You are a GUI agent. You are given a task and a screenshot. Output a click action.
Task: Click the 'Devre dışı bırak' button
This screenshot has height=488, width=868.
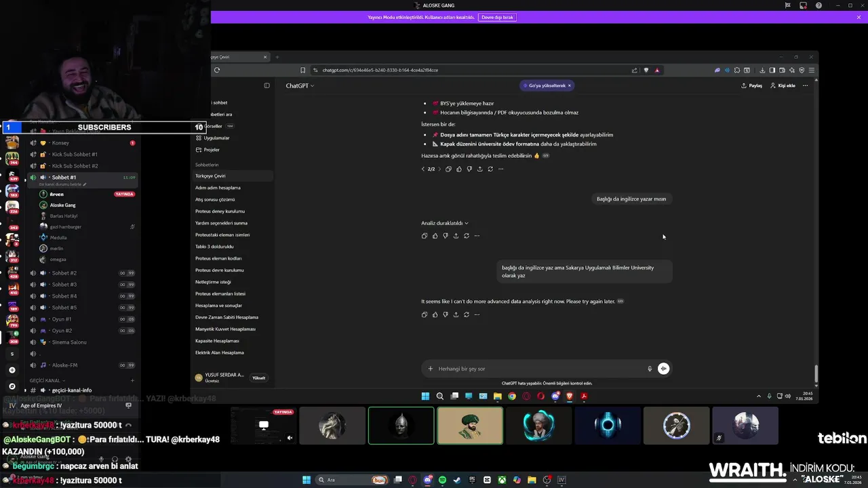tap(497, 17)
